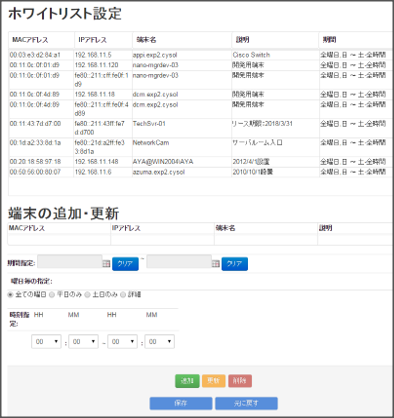The height and width of the screenshot is (418, 394).
Task: Open the end minute dropdown
Action: (159, 341)
